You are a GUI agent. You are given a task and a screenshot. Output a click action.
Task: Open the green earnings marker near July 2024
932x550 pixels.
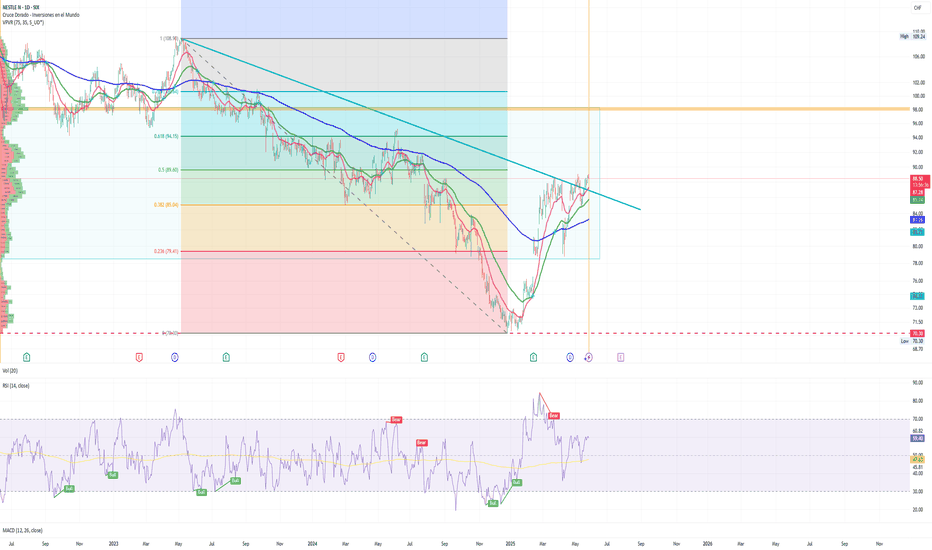pos(424,357)
